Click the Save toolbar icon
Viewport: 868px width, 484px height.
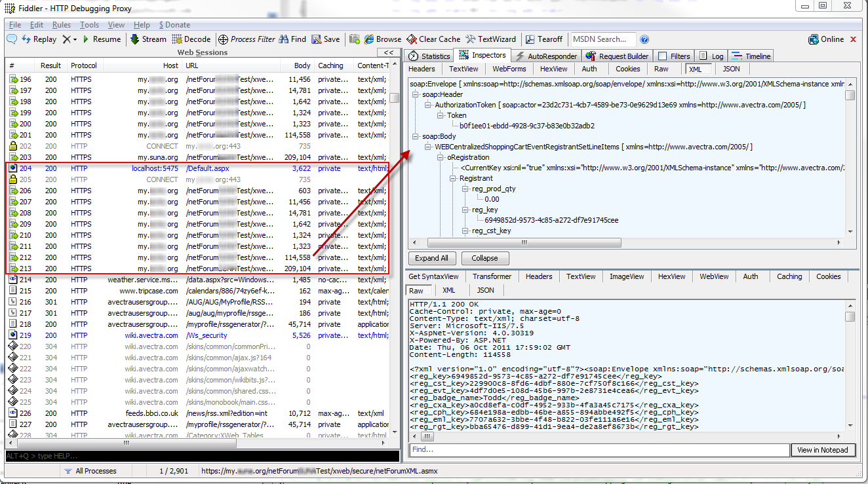click(326, 39)
